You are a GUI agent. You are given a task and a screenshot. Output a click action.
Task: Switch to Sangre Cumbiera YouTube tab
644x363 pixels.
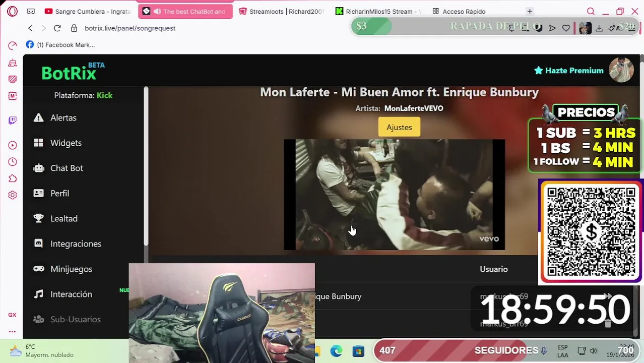[88, 11]
